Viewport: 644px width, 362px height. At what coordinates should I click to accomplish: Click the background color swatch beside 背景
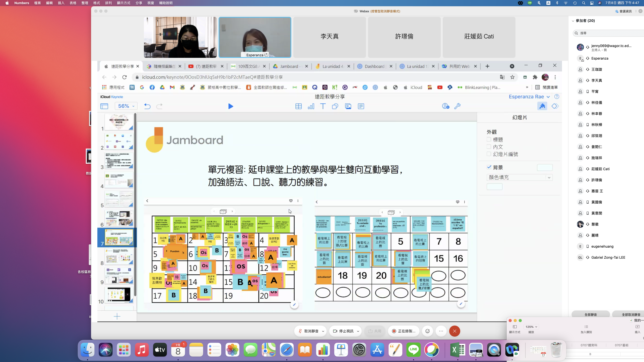click(x=545, y=167)
